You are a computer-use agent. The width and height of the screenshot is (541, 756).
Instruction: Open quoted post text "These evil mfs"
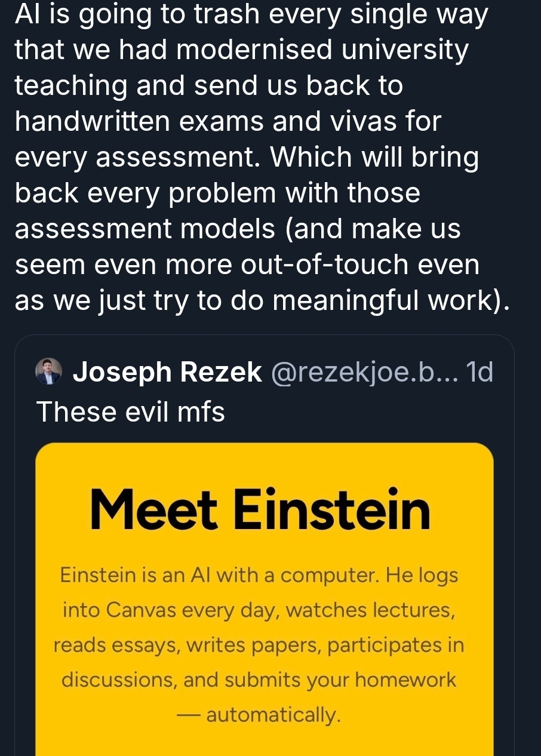point(130,411)
